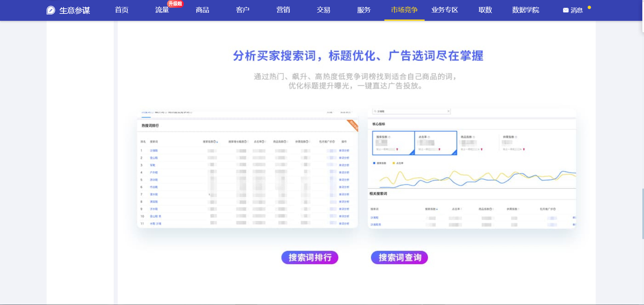Viewport: 644px width, 305px height.
Task: Switch to the 商品 tab
Action: 202,10
